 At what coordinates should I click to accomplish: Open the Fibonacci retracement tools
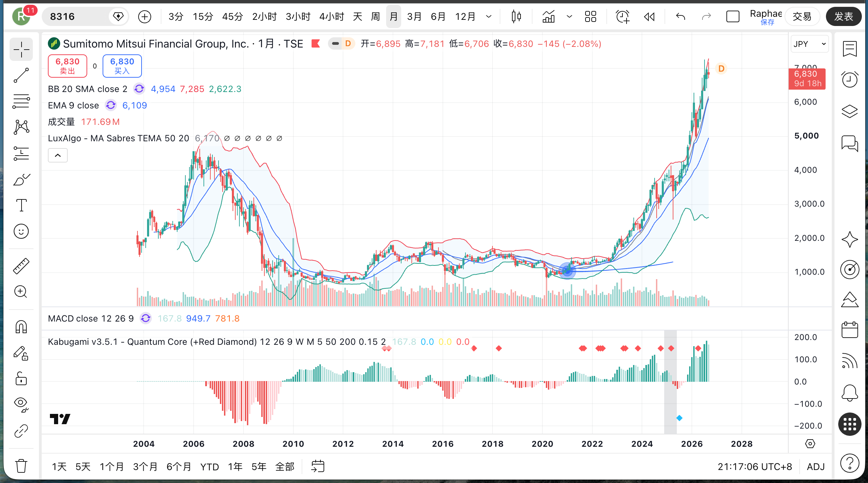pyautogui.click(x=21, y=102)
